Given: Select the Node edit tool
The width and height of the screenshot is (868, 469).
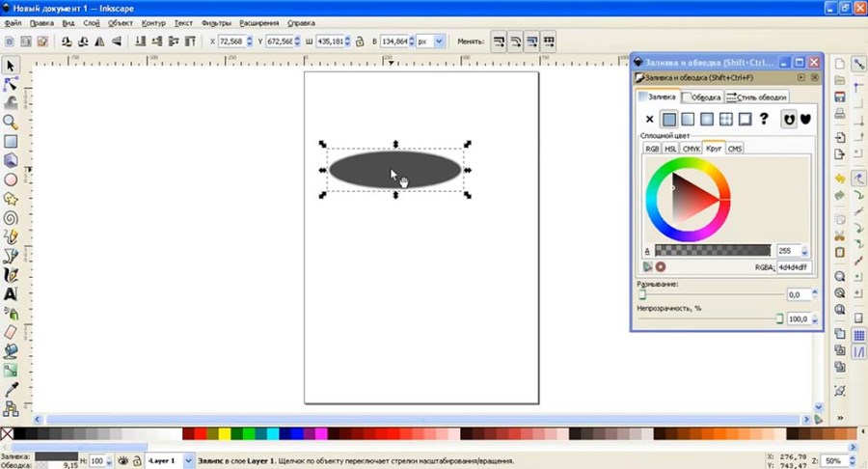Looking at the screenshot, I should [x=10, y=85].
